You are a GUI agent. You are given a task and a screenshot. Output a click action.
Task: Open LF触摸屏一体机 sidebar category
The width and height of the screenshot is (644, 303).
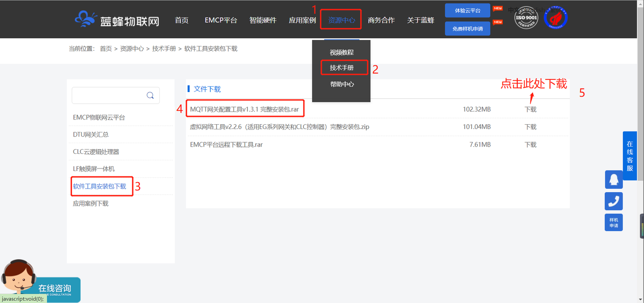coord(94,169)
